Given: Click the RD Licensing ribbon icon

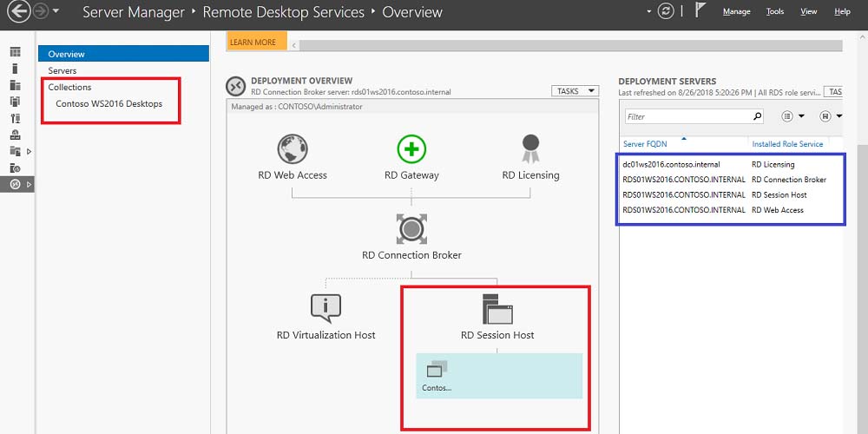Looking at the screenshot, I should 530,149.
